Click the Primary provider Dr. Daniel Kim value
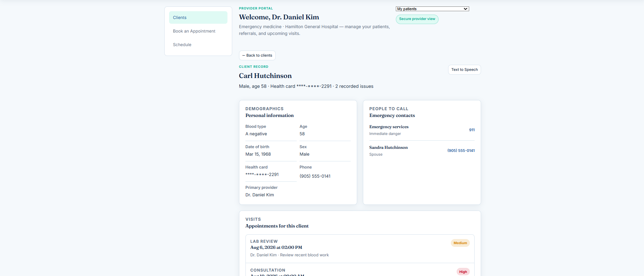The image size is (644, 276). pos(260,195)
